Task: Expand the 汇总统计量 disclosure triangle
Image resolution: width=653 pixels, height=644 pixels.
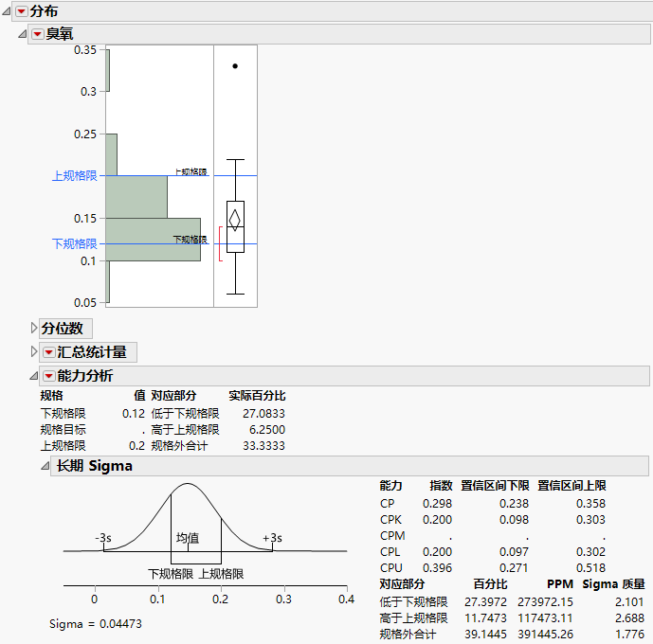Action: point(34,352)
